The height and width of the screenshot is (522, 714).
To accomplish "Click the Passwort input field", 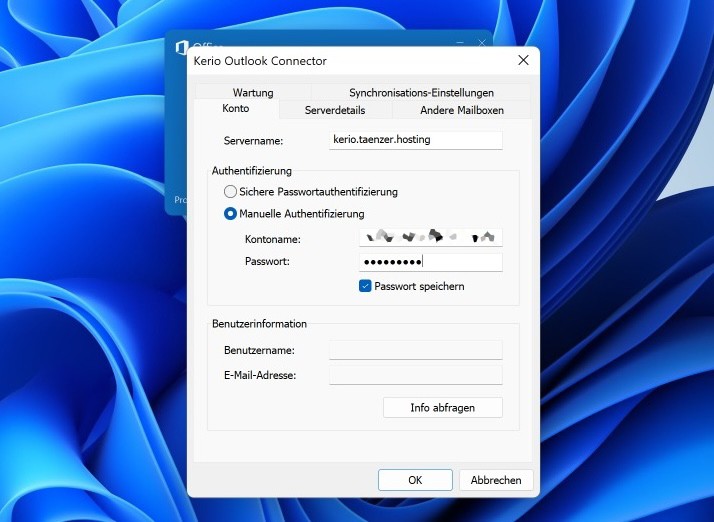I will [431, 262].
